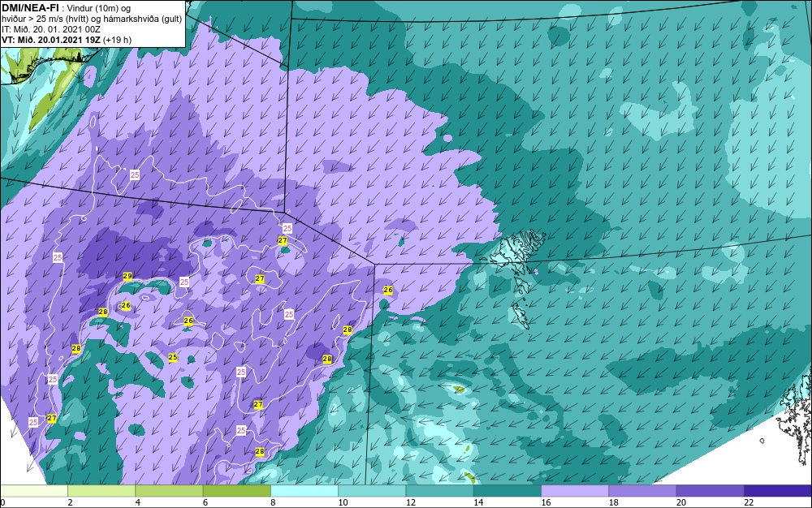The height and width of the screenshot is (508, 812).
Task: Click the legend scale value 14
Action: pos(477,502)
